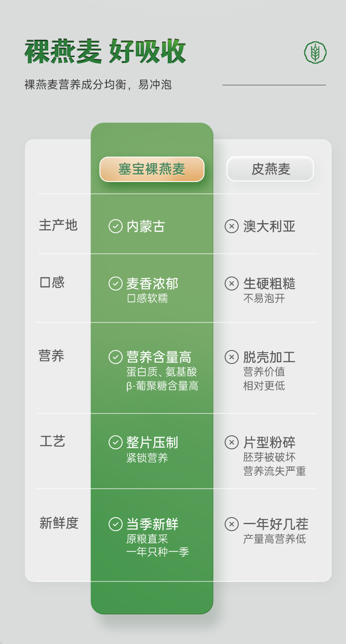Click the cross icon beside 脱壳加工
Image resolution: width=346 pixels, height=644 pixels.
pyautogui.click(x=231, y=357)
